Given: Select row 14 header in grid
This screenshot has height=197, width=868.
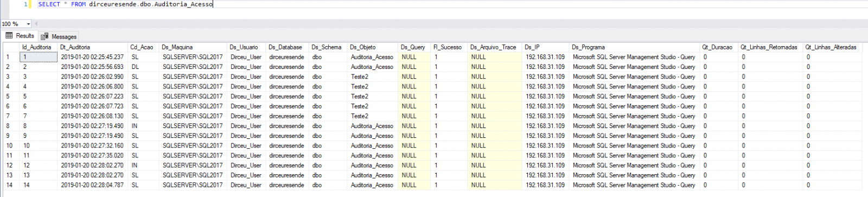Looking at the screenshot, I should click(x=10, y=185).
